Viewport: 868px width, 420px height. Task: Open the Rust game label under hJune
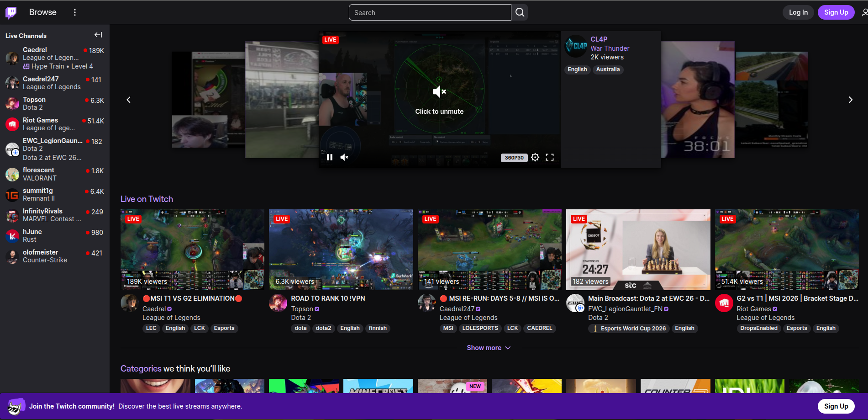pyautogui.click(x=30, y=239)
